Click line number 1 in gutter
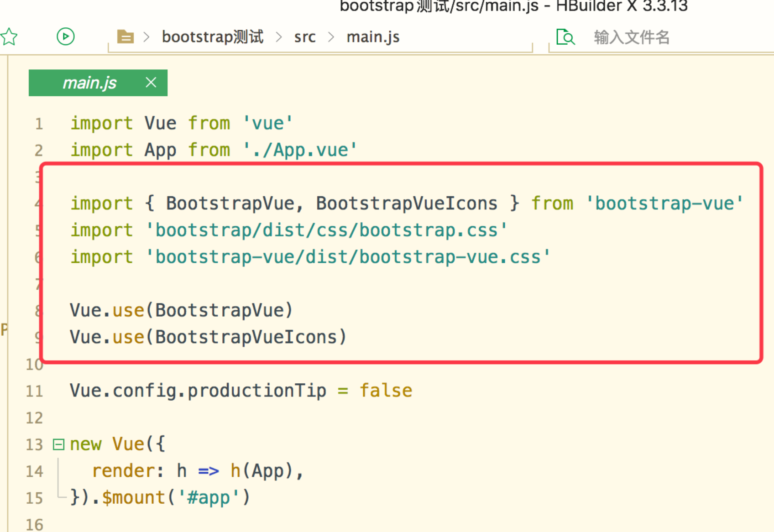The image size is (774, 532). point(39,124)
